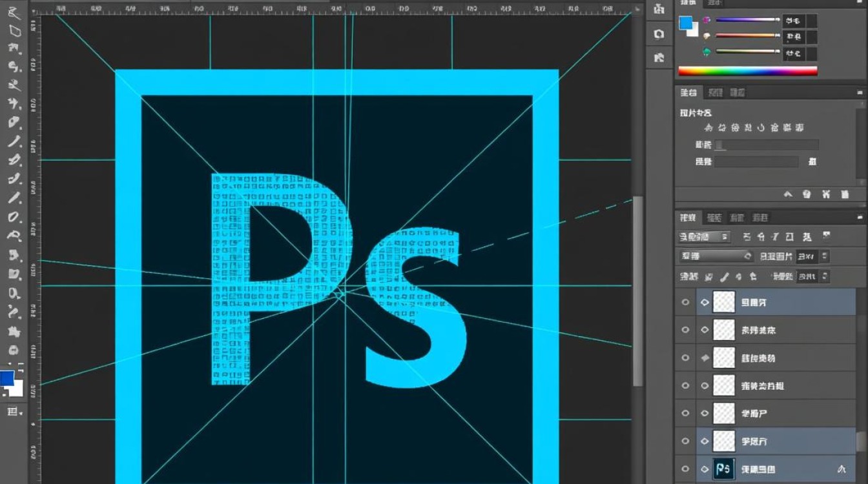Open the third collapsed panel icon in the right dock strip
The width and height of the screenshot is (868, 484).
click(x=659, y=57)
